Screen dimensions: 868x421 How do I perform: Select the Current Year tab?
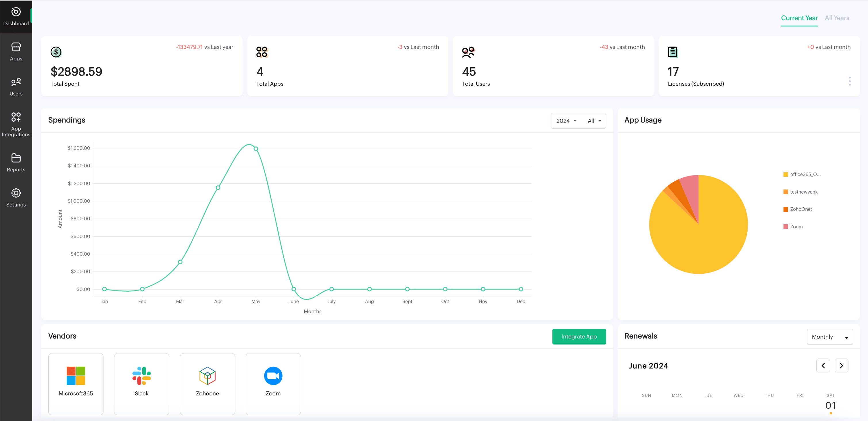(799, 18)
